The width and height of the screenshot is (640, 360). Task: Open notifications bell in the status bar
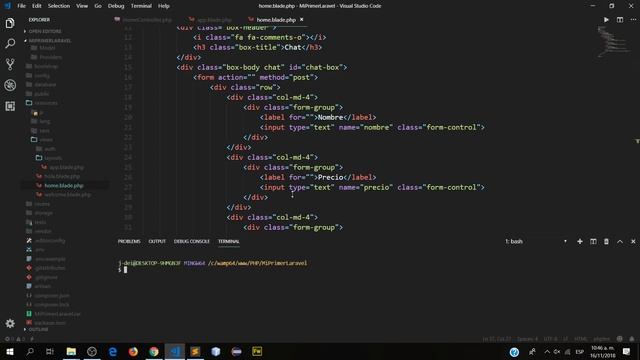coord(632,339)
